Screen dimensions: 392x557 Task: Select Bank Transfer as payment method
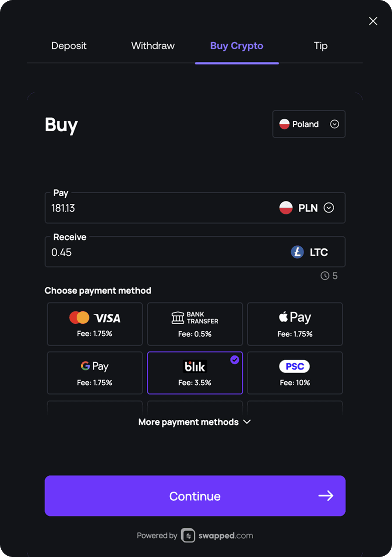(195, 324)
